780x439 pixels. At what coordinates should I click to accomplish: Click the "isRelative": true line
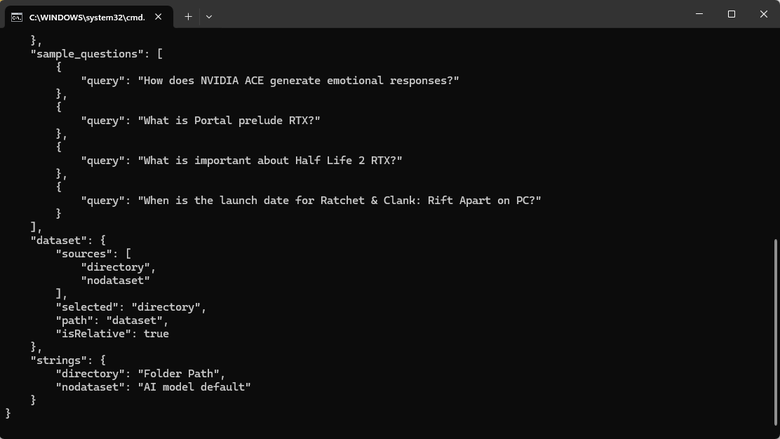[x=112, y=334]
